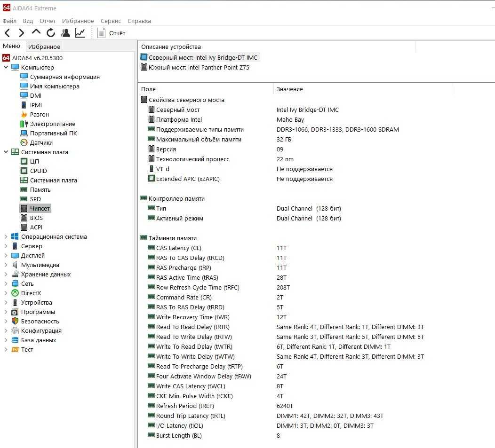Click the up-level arrow toolbar icon
The height and width of the screenshot is (448, 495).
pos(36,32)
